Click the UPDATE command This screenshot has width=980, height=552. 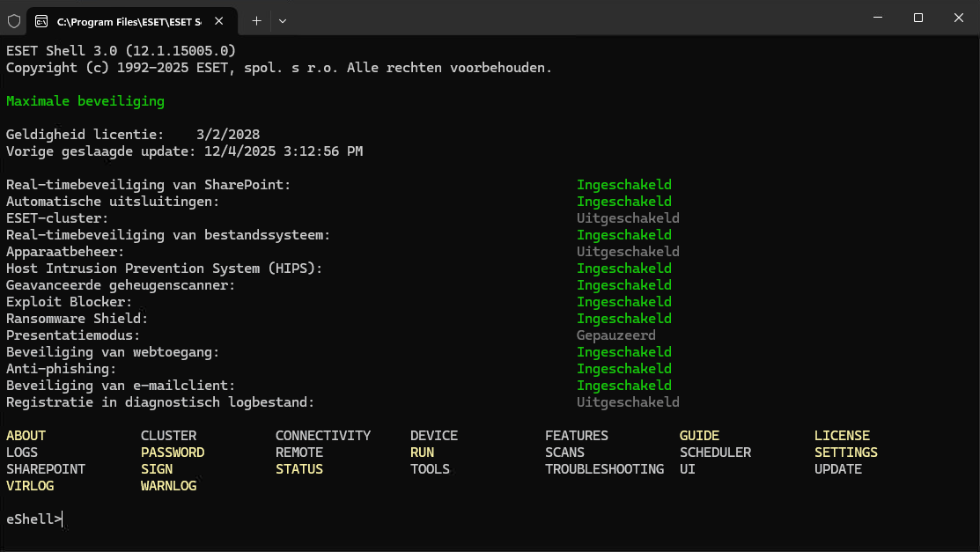click(x=837, y=469)
